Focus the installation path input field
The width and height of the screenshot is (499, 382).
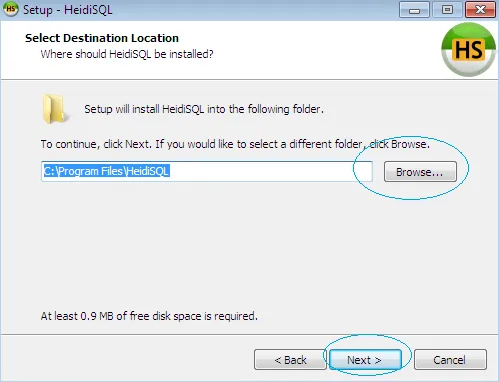[x=207, y=171]
